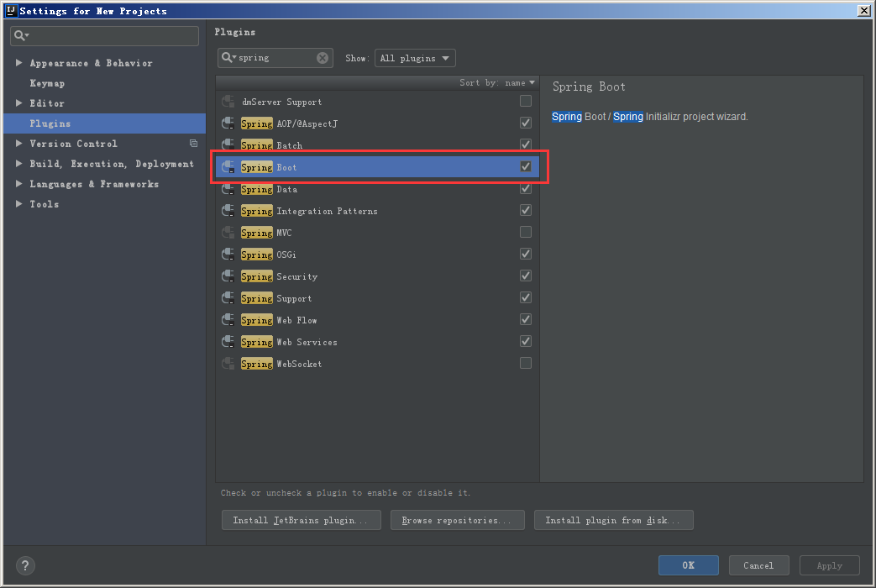Open help with the question mark button

pyautogui.click(x=25, y=565)
